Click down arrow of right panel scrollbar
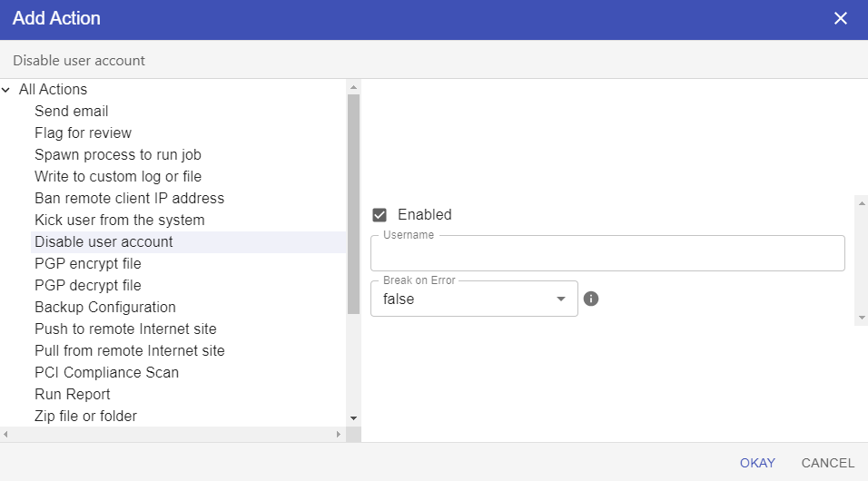Image resolution: width=868 pixels, height=481 pixels. 861,319
